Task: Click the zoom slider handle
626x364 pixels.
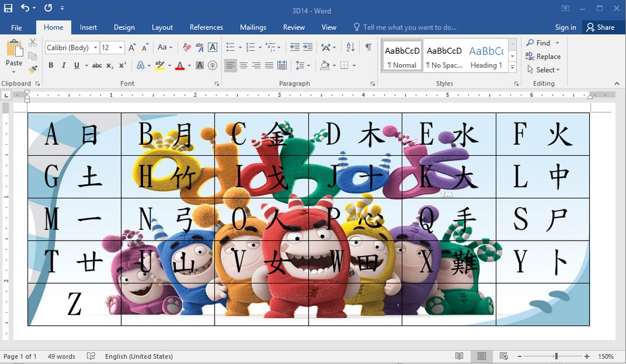Action: pos(556,357)
